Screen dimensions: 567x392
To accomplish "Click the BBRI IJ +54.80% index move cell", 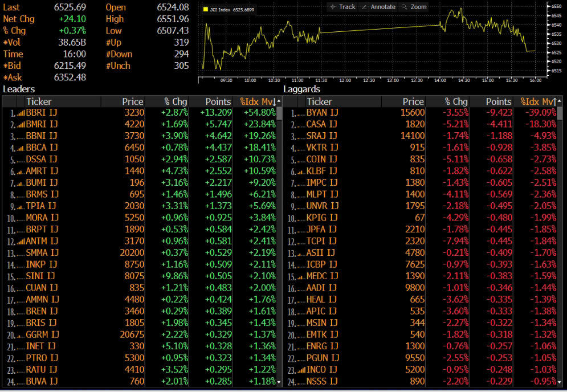I will 260,112.
